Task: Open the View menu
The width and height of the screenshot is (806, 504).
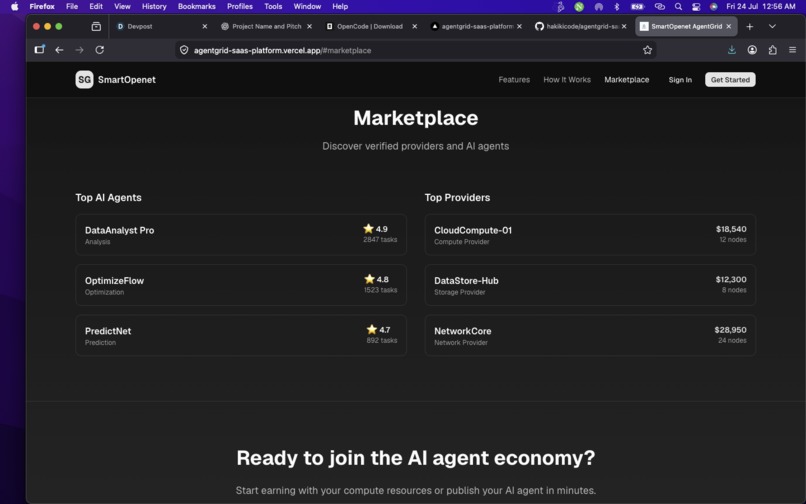Action: coord(122,7)
